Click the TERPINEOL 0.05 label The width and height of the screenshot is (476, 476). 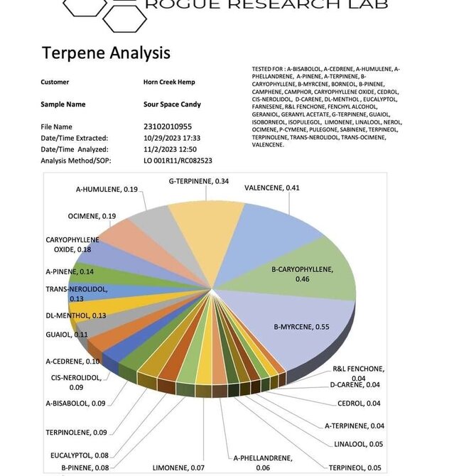[x=355, y=467]
